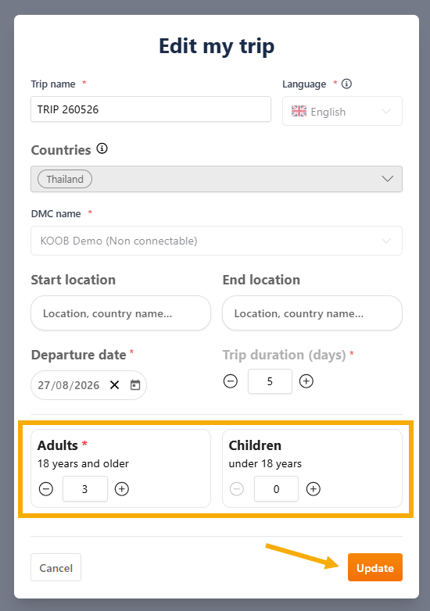Clear the departure date with X icon
The image size is (430, 611).
115,385
